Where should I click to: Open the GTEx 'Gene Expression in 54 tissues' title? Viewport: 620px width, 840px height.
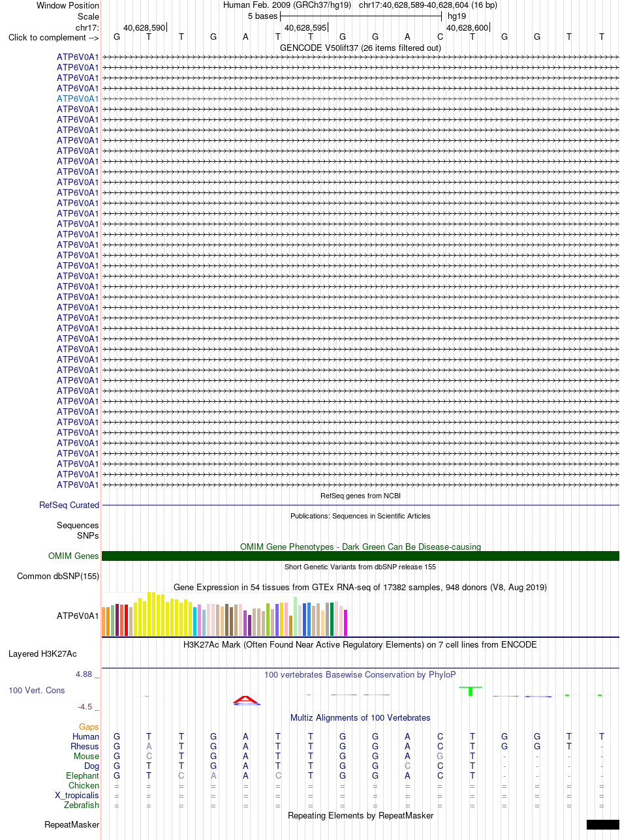[x=360, y=587]
